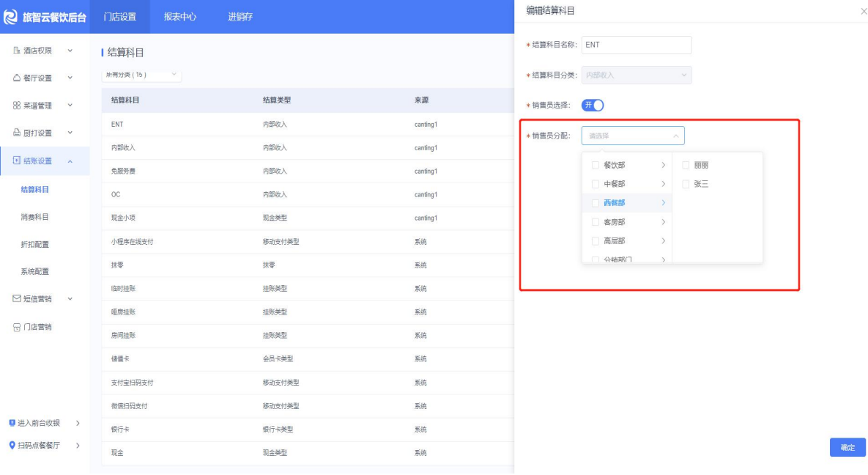Check the 客房部 checkbox
The width and height of the screenshot is (868, 475).
595,222
